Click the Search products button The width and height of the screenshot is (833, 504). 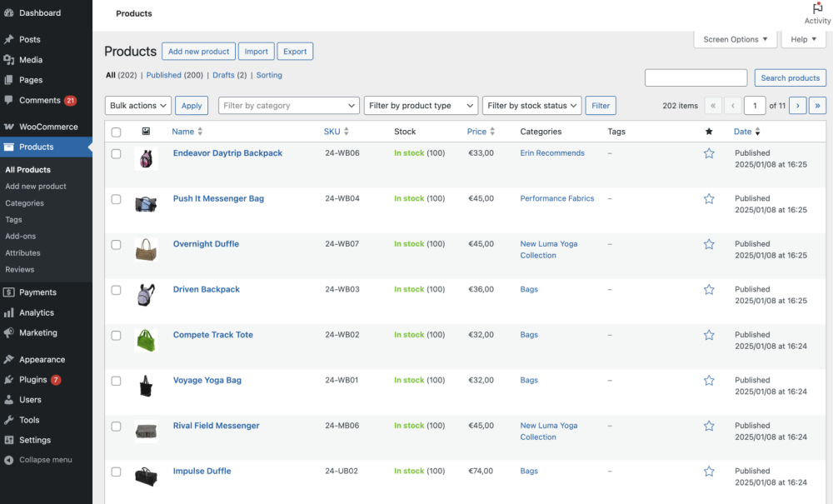[x=790, y=77]
